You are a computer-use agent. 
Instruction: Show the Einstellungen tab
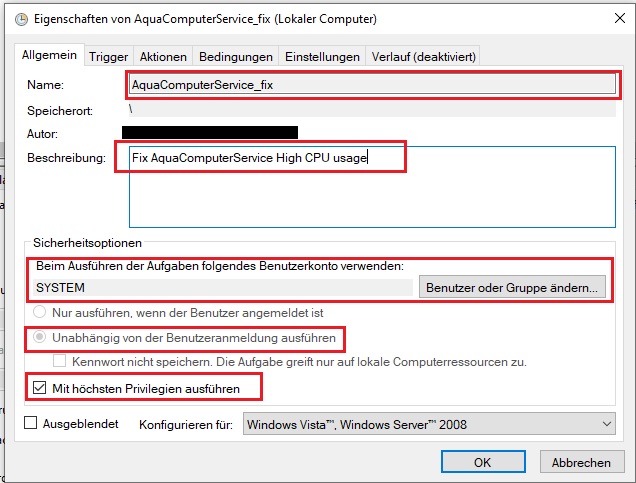tap(321, 57)
